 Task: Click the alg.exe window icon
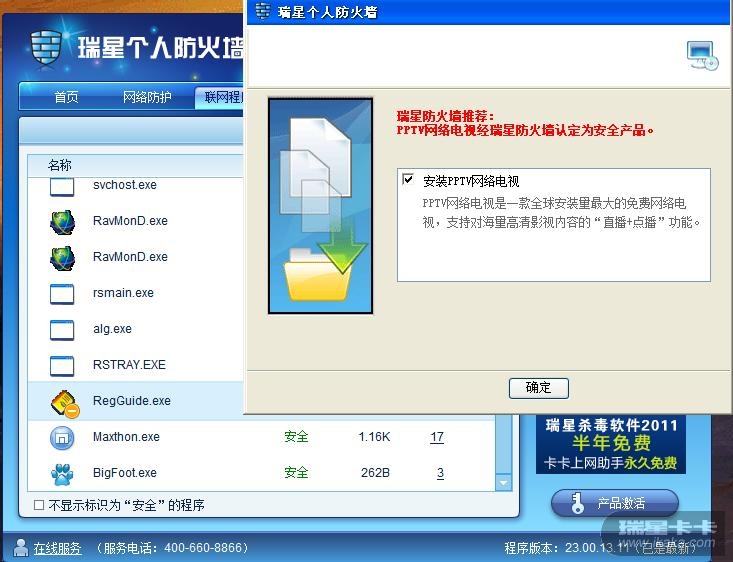tap(62, 330)
